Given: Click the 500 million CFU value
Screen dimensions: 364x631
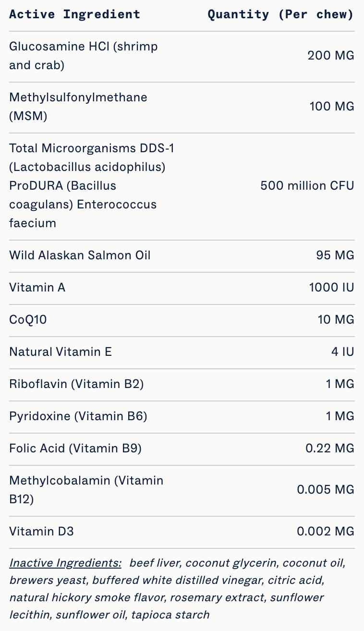Looking at the screenshot, I should tap(307, 186).
